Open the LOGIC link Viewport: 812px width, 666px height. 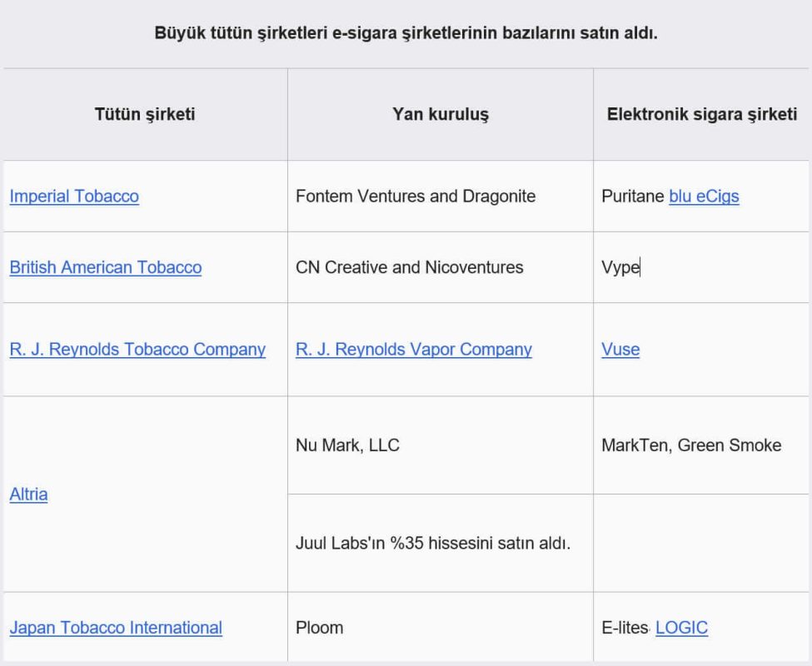pos(681,627)
